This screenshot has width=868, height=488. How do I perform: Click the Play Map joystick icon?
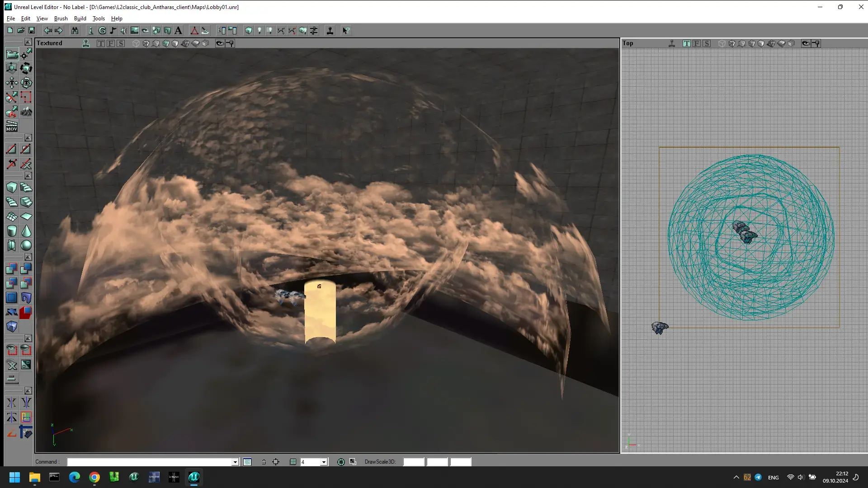tap(330, 30)
